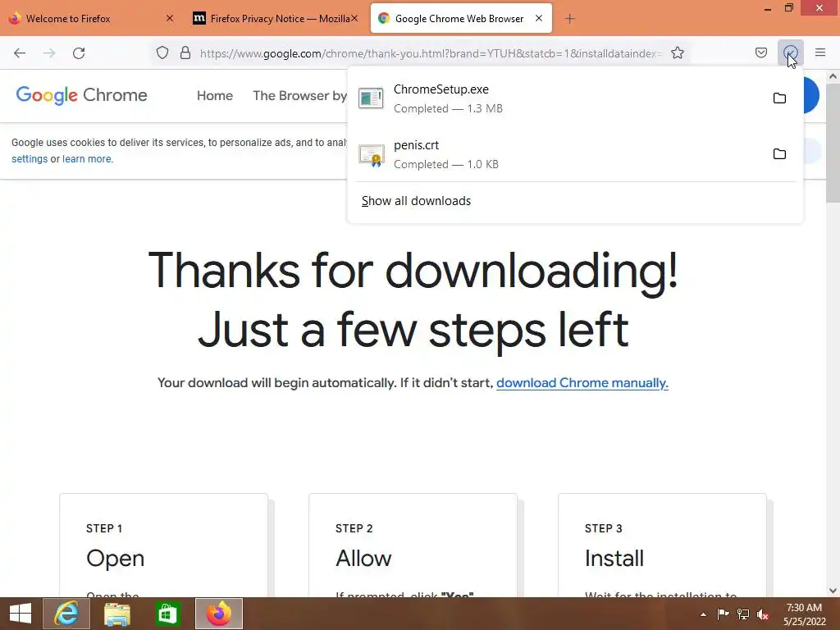Click the scrollbar down arrow

[x=833, y=591]
